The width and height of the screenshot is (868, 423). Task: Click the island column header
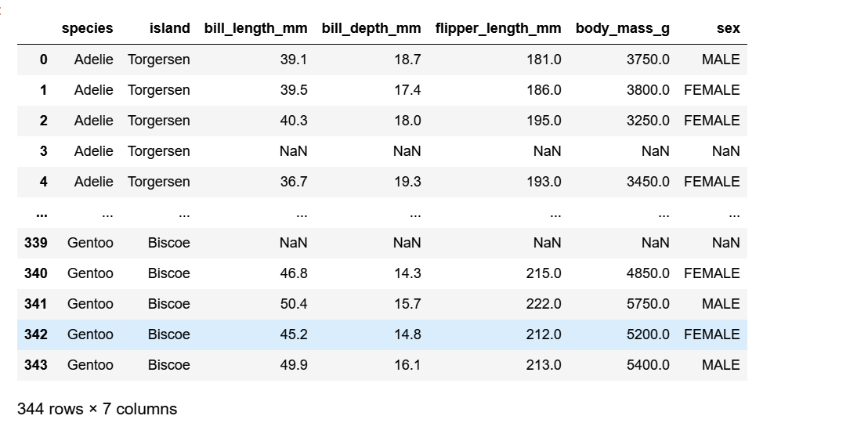[x=169, y=28]
